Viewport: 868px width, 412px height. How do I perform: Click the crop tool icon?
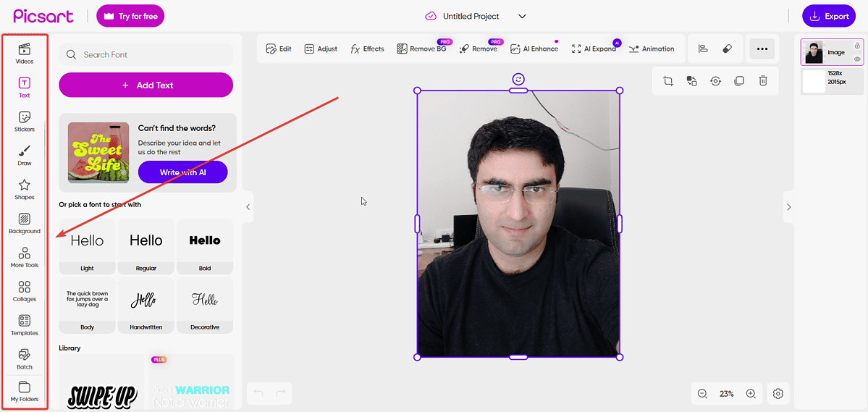coord(668,81)
